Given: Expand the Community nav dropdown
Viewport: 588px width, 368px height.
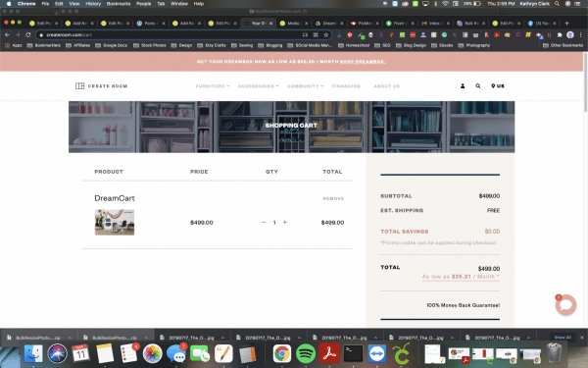Looking at the screenshot, I should click(305, 86).
